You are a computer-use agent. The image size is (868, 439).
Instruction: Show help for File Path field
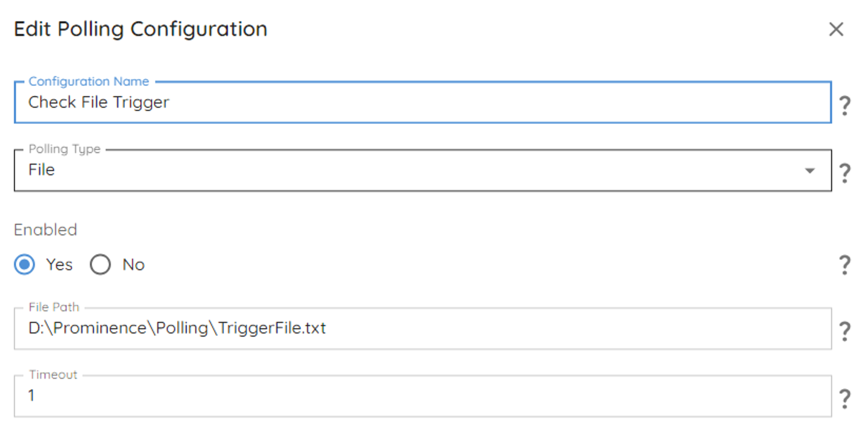coord(844,331)
